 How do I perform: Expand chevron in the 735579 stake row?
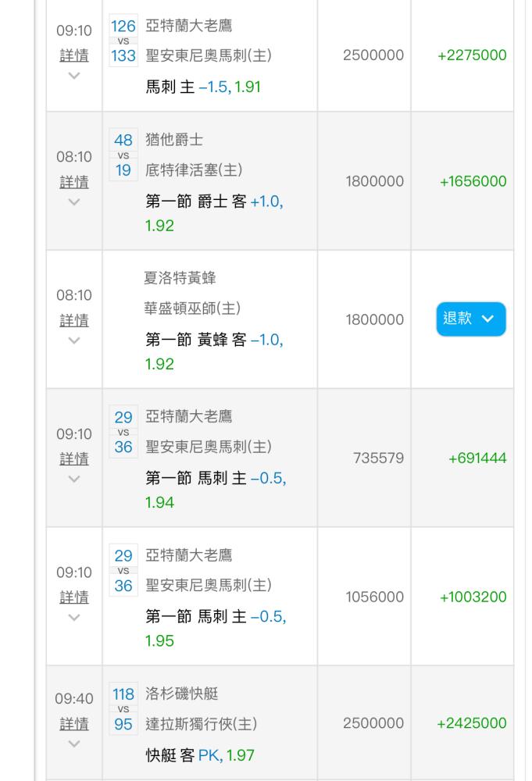(74, 480)
